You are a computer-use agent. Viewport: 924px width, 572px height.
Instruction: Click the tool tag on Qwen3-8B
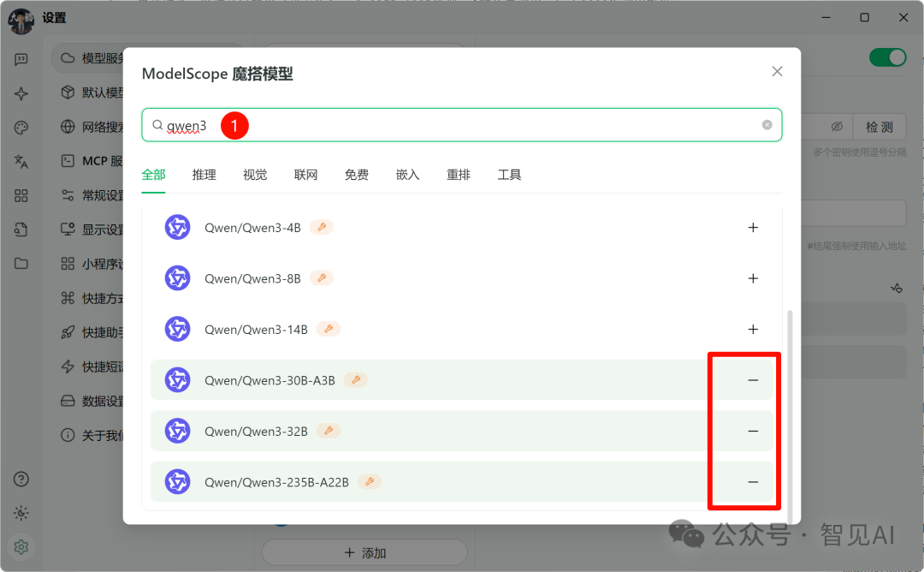point(321,277)
